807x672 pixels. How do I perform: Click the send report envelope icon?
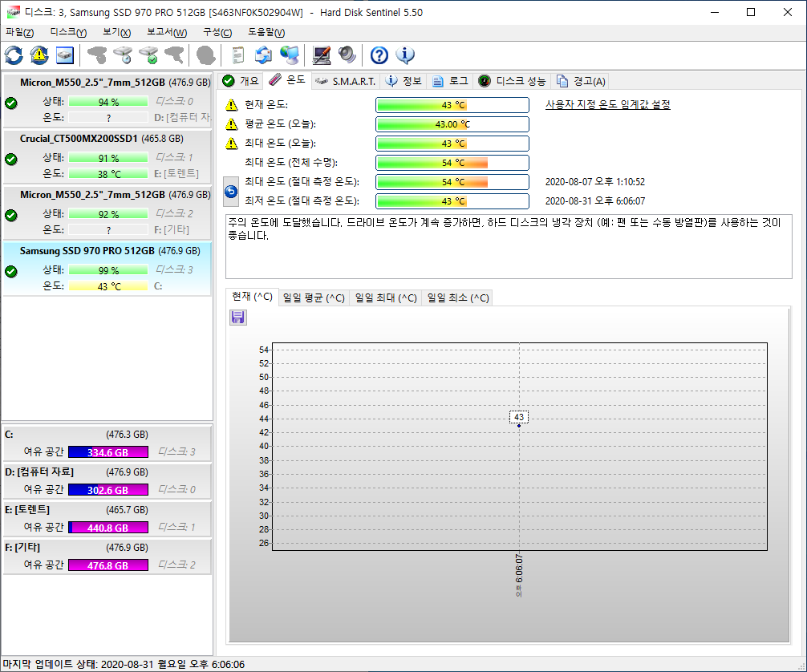click(263, 55)
